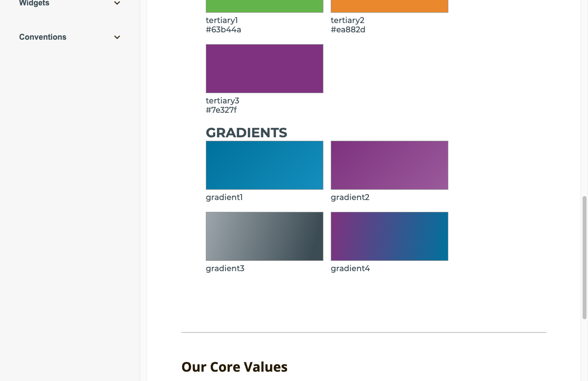Select the tertiary3 purple color swatch
588x381 pixels.
point(264,68)
